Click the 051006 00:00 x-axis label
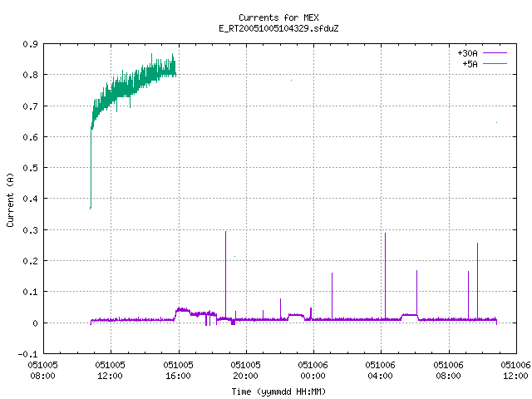The width and height of the screenshot is (532, 399). click(x=313, y=370)
